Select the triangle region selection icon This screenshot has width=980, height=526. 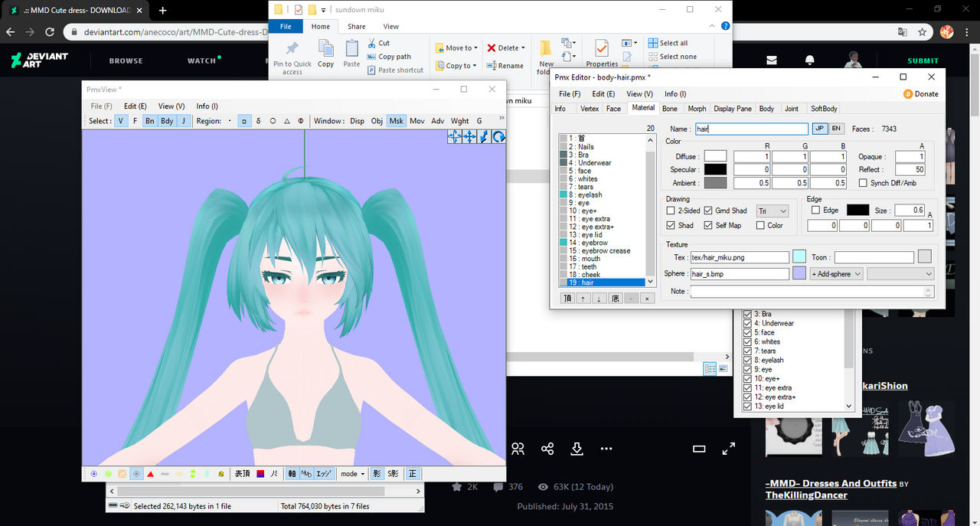286,121
